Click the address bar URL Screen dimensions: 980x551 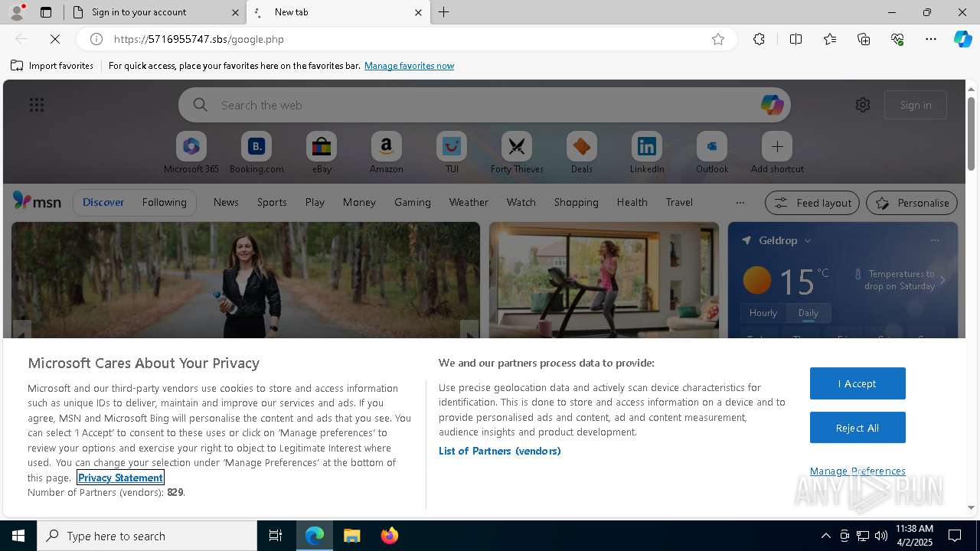click(199, 39)
